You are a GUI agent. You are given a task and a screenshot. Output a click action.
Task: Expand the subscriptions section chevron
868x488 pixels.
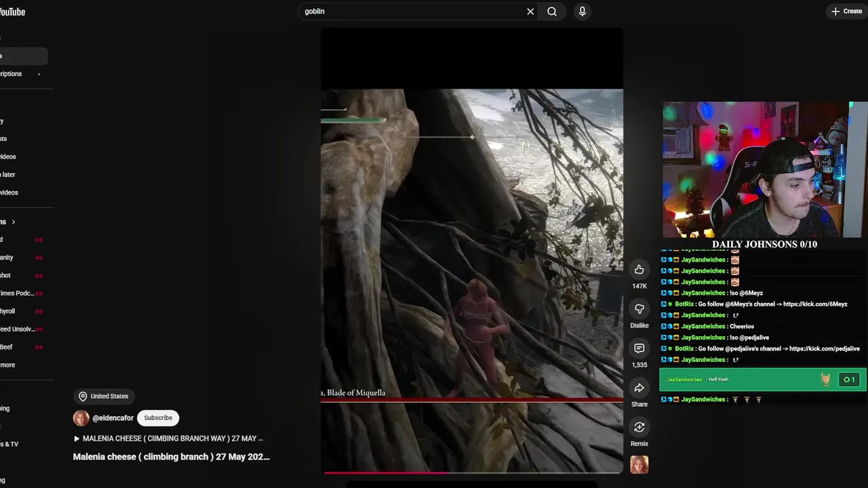point(13,222)
